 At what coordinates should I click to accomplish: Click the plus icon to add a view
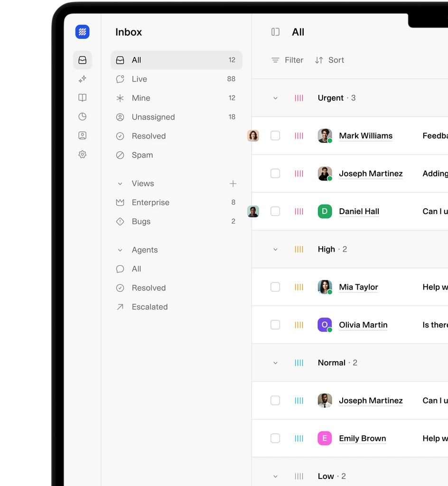pyautogui.click(x=233, y=184)
